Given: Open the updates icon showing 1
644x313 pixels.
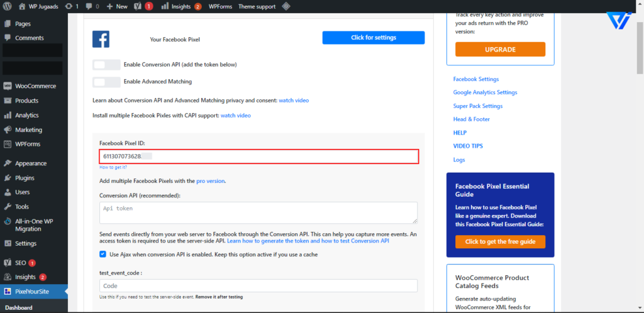Looking at the screenshot, I should [72, 6].
